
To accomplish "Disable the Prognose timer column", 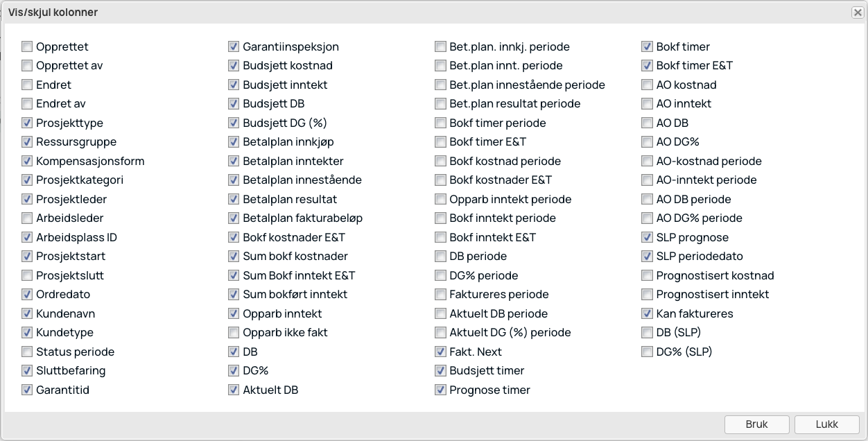I will [440, 390].
